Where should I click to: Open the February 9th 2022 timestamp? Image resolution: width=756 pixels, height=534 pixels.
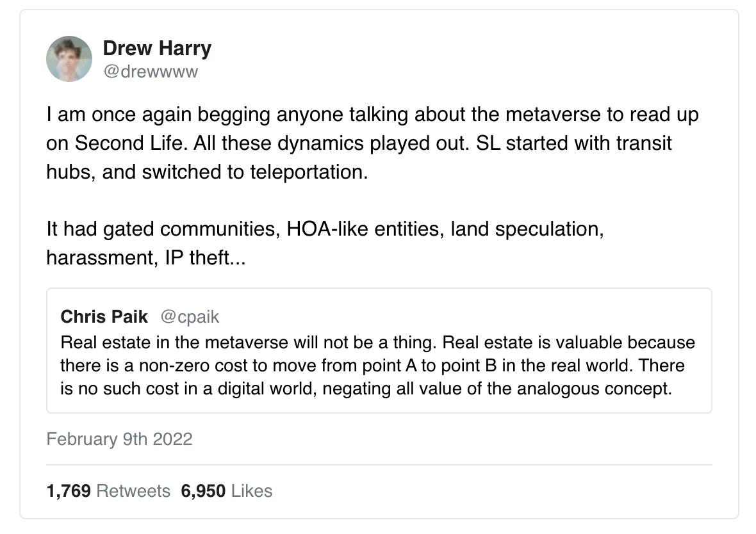[x=120, y=439]
